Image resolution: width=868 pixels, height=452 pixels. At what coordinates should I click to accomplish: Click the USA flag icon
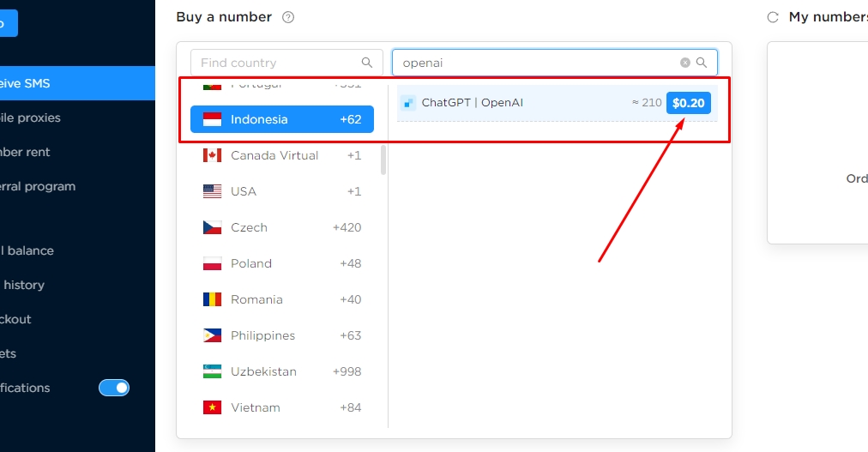click(212, 191)
